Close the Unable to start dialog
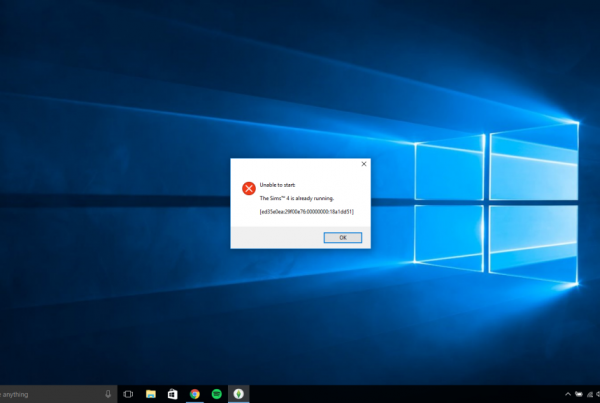This screenshot has width=600, height=403. pyautogui.click(x=364, y=164)
